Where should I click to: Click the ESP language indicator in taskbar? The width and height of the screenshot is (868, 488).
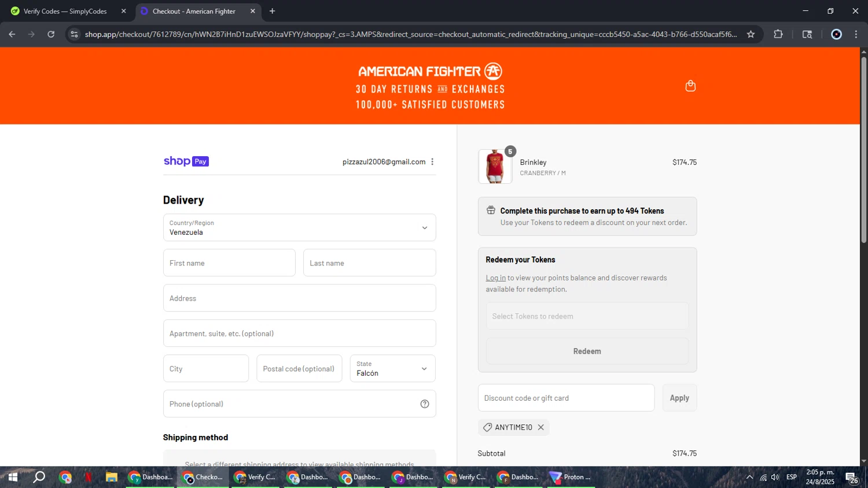[x=792, y=477]
